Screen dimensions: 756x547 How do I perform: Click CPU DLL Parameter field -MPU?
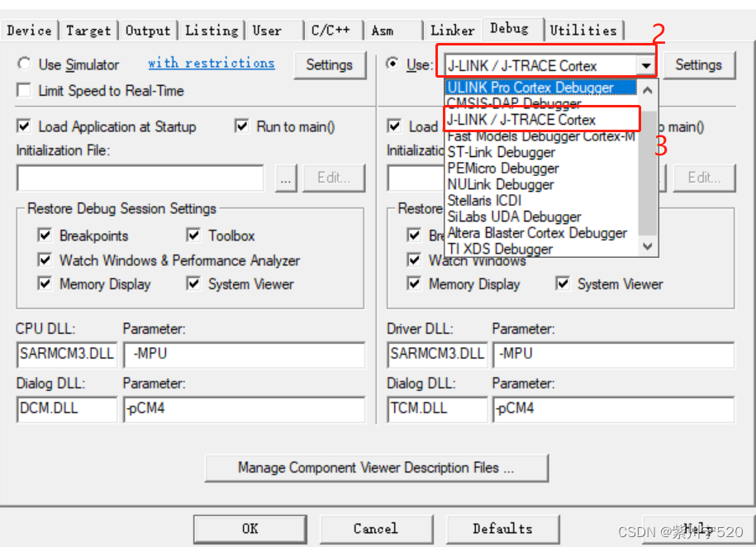pos(245,354)
